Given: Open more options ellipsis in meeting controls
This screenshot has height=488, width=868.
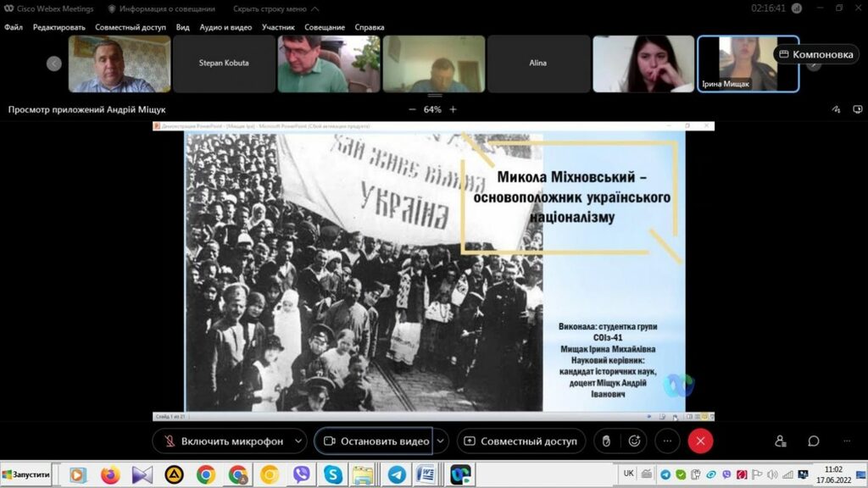Looking at the screenshot, I should [667, 441].
